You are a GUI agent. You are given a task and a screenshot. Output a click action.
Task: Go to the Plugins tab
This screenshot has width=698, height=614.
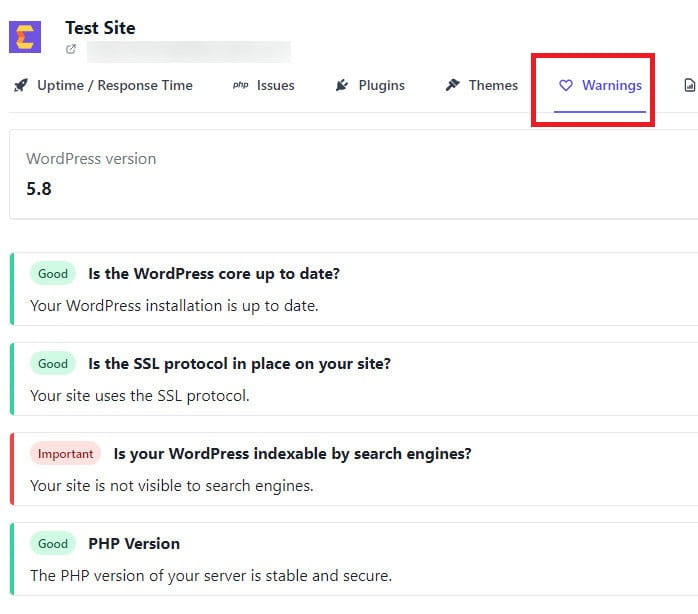click(381, 85)
